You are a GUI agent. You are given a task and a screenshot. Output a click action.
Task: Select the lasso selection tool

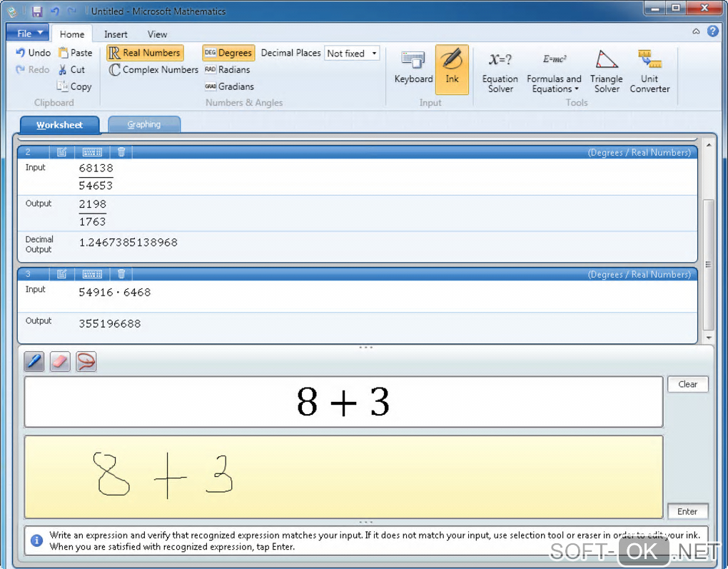click(x=86, y=361)
